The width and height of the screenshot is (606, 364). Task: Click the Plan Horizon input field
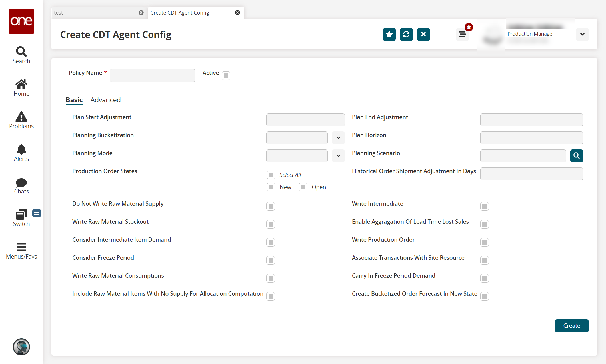coord(531,138)
